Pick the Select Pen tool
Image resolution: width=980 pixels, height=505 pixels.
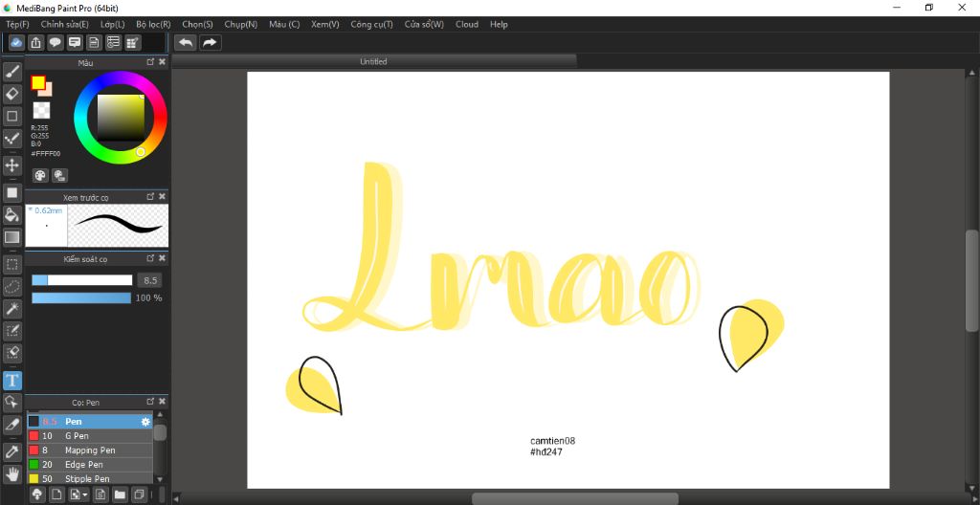click(x=11, y=330)
